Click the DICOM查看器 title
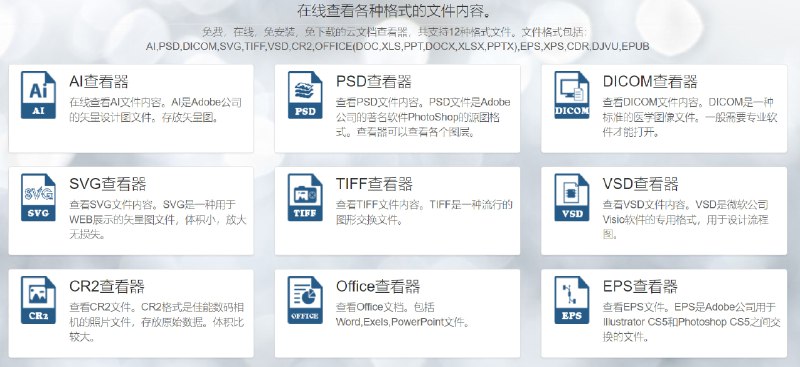Screen dimensions: 800x367 [650, 81]
